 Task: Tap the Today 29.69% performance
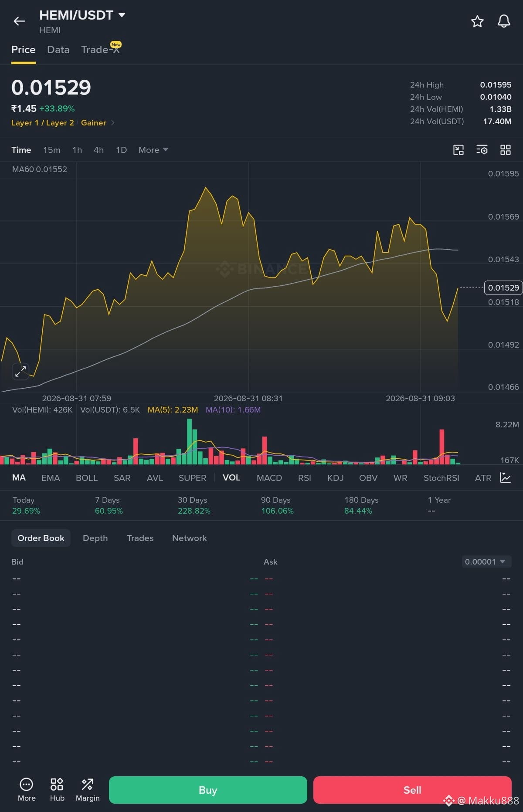point(26,505)
